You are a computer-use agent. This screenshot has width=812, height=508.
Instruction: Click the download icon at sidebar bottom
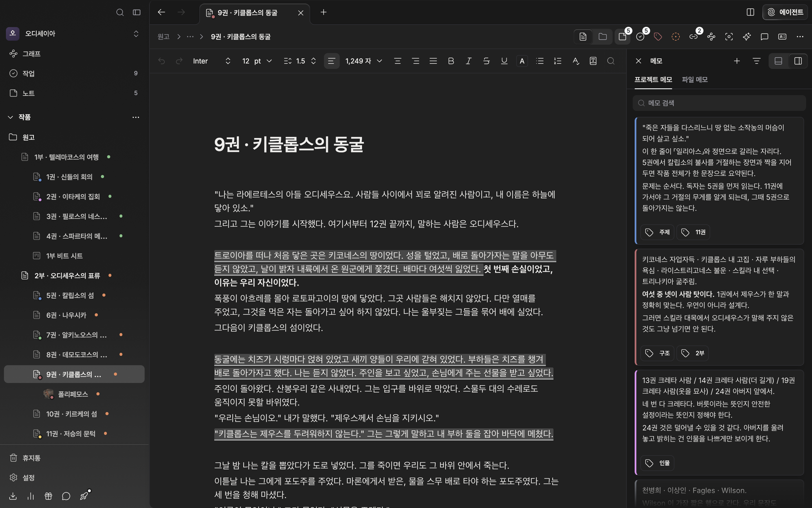(x=13, y=496)
